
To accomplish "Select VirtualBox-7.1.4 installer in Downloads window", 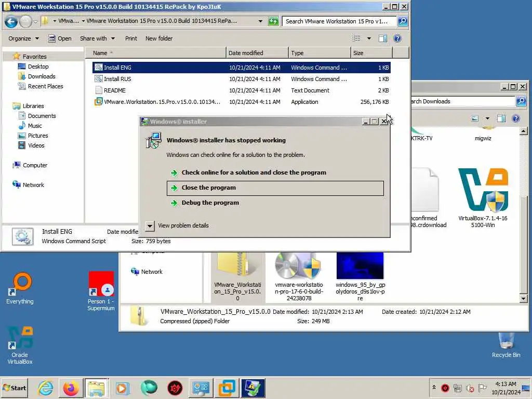I will 483,198.
